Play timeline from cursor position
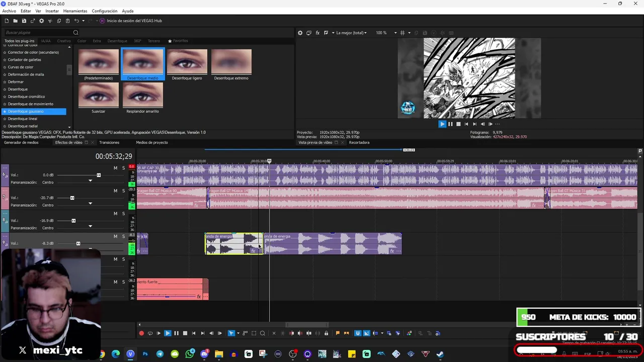 tap(168, 333)
